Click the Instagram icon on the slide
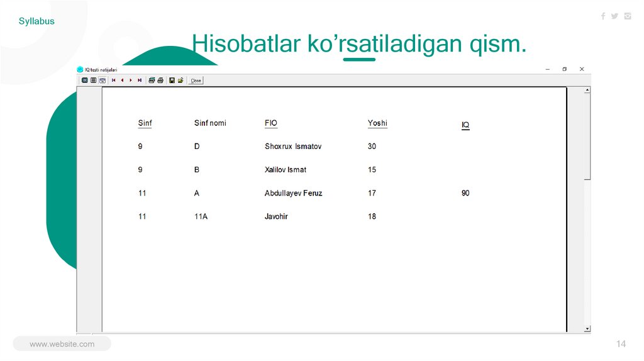Viewport: 644px width, 361px height. point(628,16)
